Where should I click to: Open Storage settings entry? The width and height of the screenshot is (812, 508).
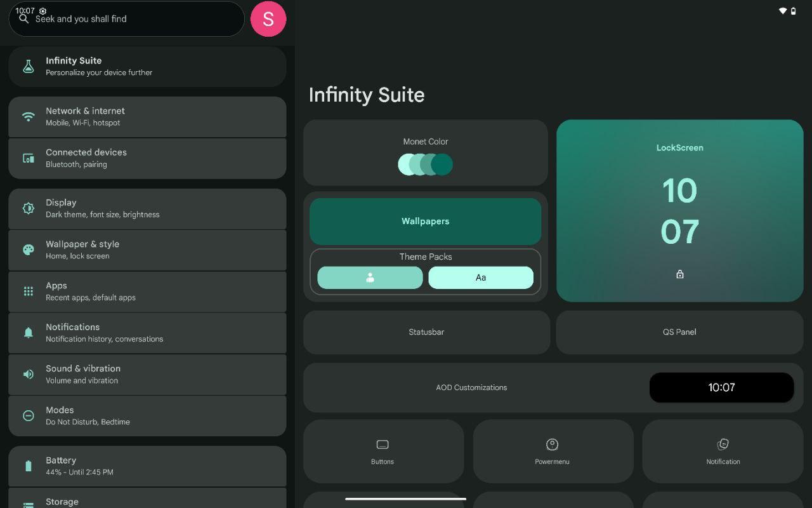(x=147, y=498)
